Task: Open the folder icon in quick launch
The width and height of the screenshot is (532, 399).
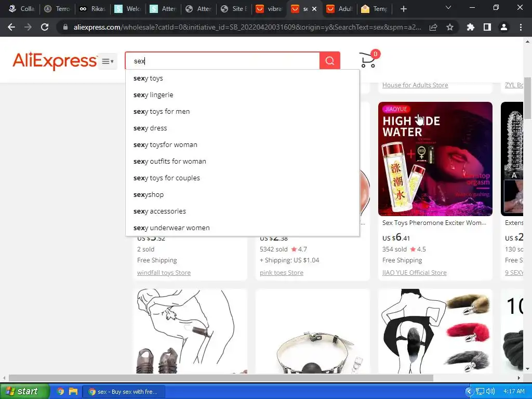Action: click(x=73, y=392)
